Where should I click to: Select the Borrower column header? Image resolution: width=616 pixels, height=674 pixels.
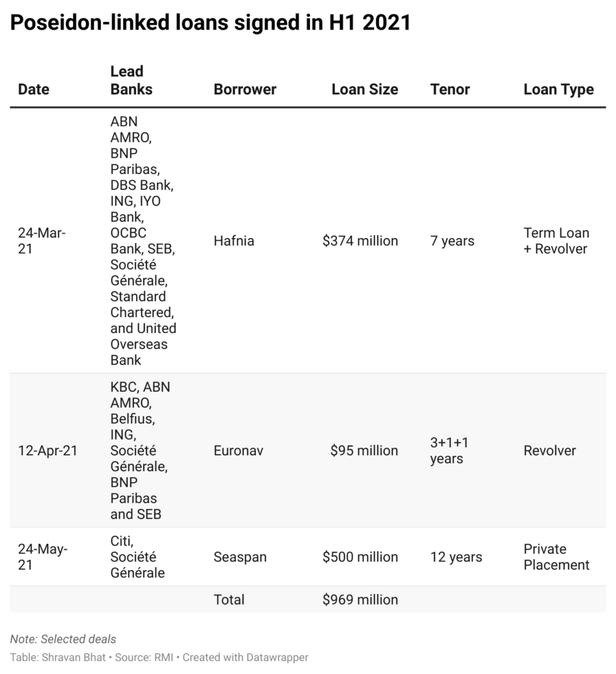(x=244, y=89)
